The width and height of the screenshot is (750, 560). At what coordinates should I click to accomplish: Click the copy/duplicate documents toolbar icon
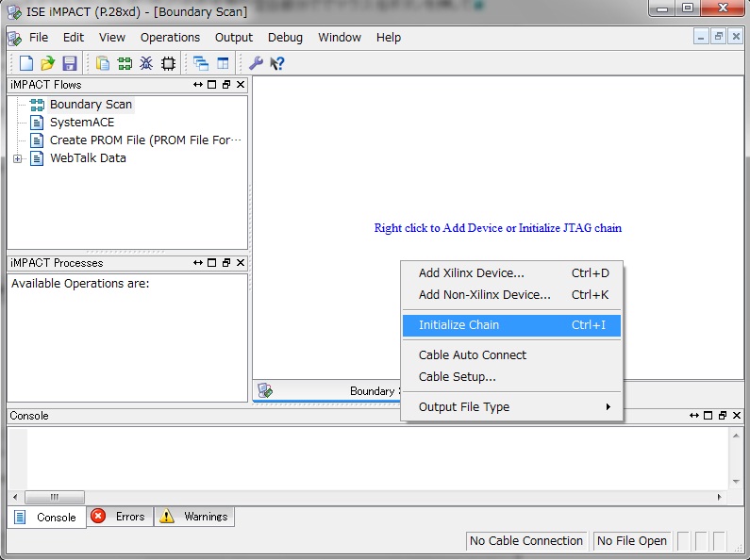tap(103, 63)
